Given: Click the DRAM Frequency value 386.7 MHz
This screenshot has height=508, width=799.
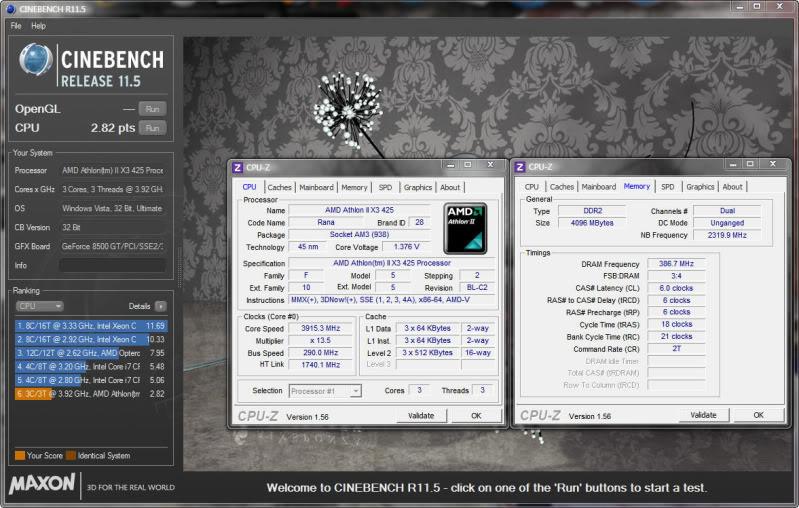Looking at the screenshot, I should click(676, 263).
